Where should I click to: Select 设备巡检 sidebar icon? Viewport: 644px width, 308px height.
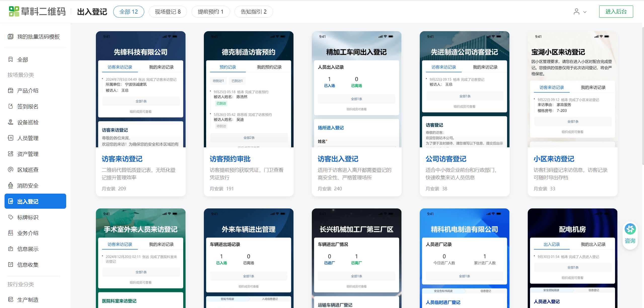click(11, 122)
